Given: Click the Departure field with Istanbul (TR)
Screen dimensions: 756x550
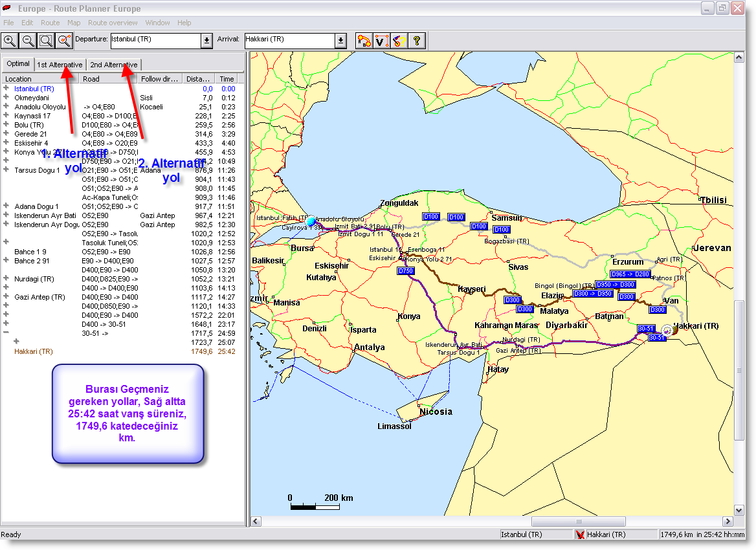Looking at the screenshot, I should coord(156,41).
